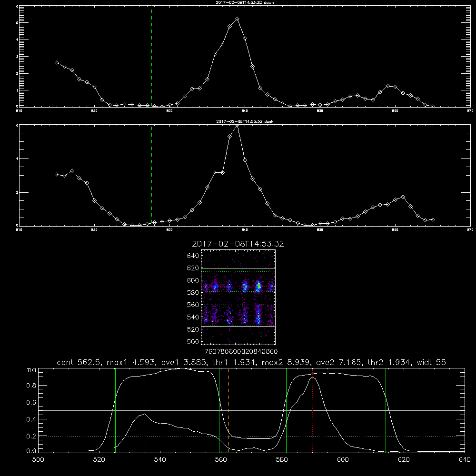Click the right green dashed line in dawn plot
The height and width of the screenshot is (476, 476).
[x=263, y=56]
